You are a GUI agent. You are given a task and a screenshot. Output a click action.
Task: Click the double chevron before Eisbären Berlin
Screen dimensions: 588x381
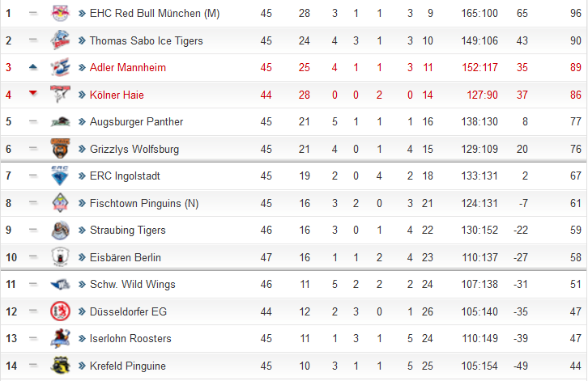pos(82,257)
